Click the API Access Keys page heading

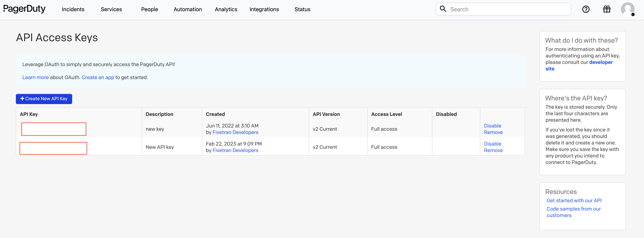click(x=57, y=38)
